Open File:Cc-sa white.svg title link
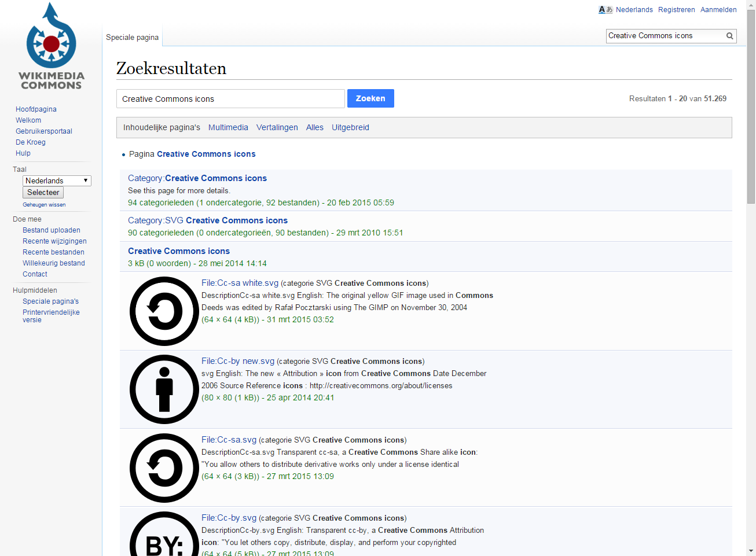The height and width of the screenshot is (556, 756). 240,283
